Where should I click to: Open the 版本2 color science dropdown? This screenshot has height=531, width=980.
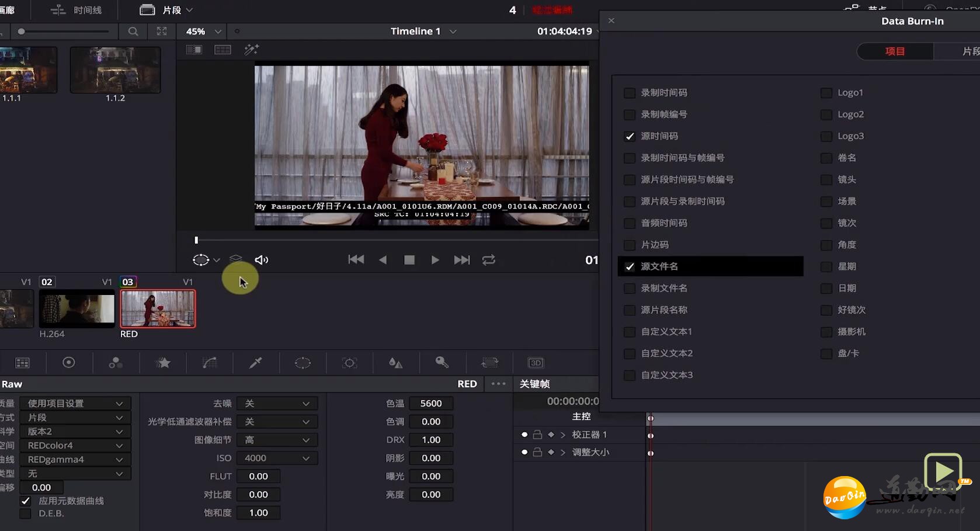click(75, 432)
